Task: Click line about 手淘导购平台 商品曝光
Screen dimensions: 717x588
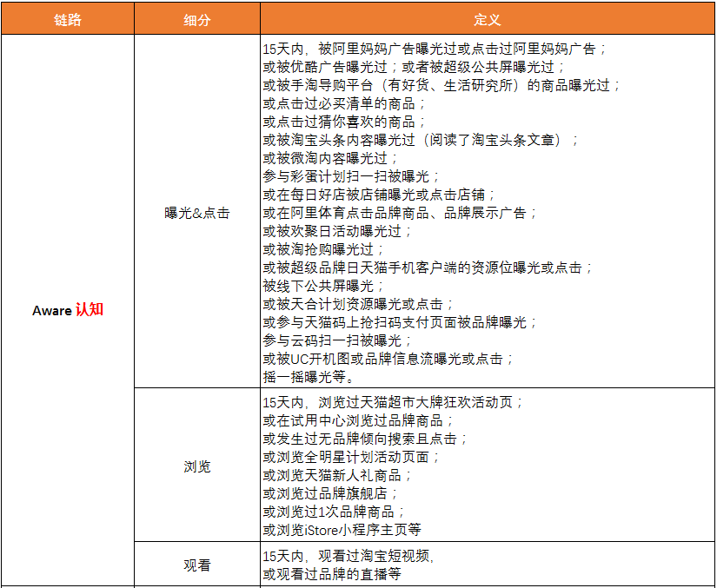Action: click(x=441, y=85)
